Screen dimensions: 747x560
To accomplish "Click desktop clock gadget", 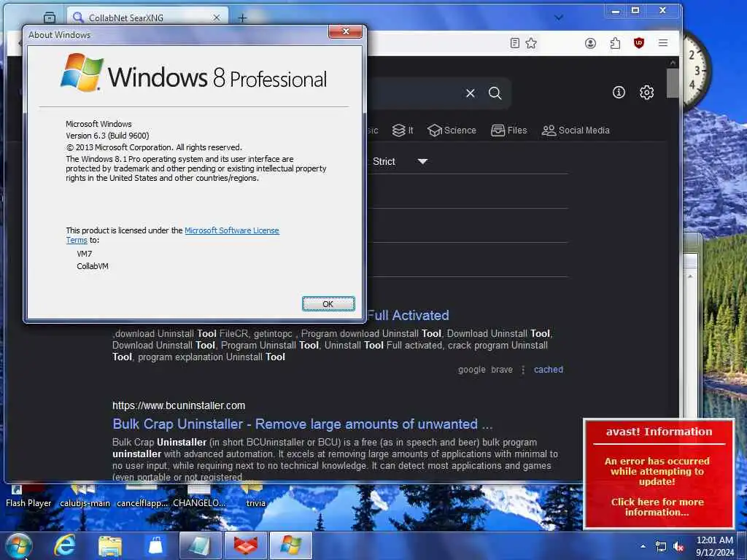I will coord(697,69).
